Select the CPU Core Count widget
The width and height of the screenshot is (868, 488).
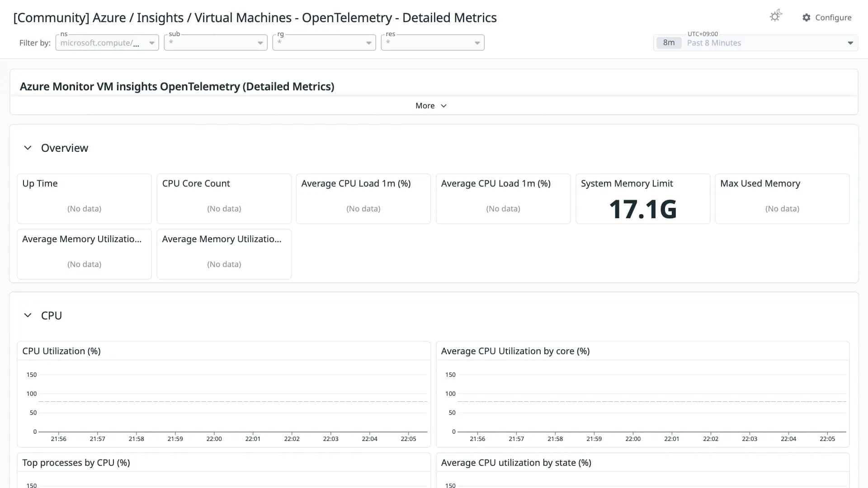point(224,199)
